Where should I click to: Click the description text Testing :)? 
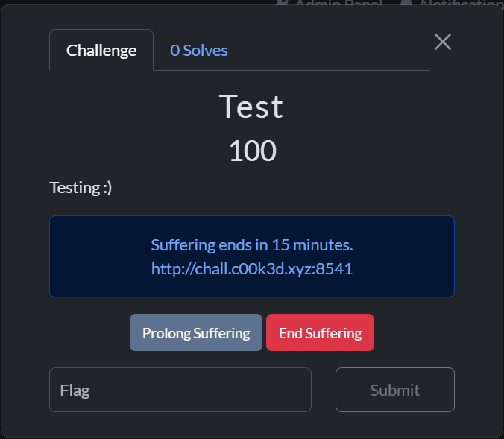(x=81, y=187)
